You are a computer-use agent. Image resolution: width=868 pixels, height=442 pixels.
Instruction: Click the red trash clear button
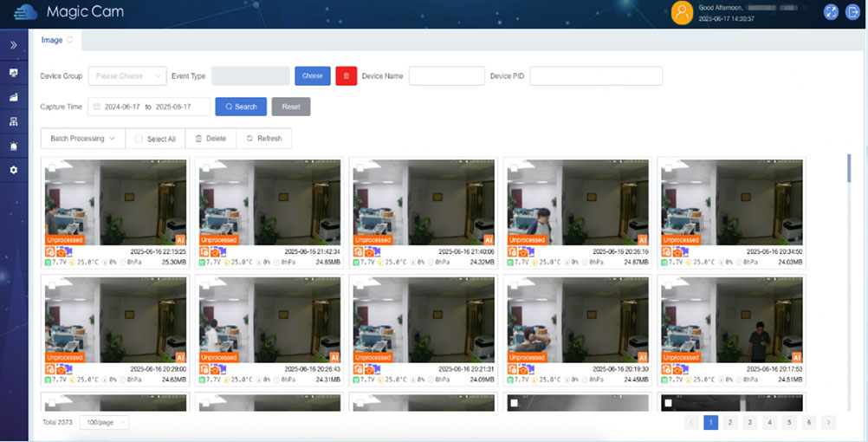tap(346, 76)
